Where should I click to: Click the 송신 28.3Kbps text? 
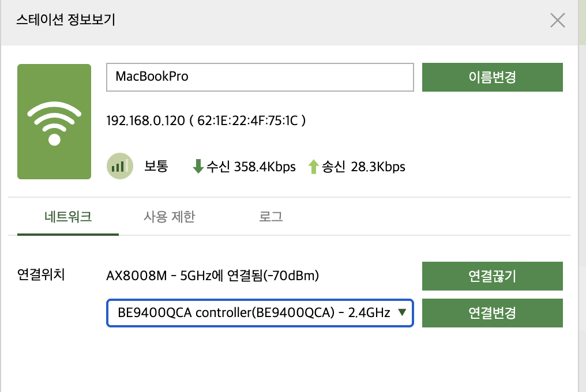pyautogui.click(x=363, y=167)
